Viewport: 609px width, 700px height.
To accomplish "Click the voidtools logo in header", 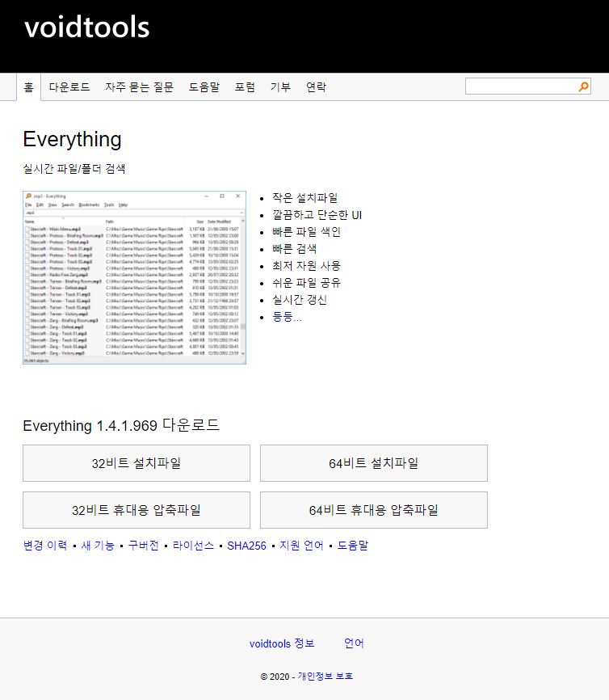I will 87,27.
